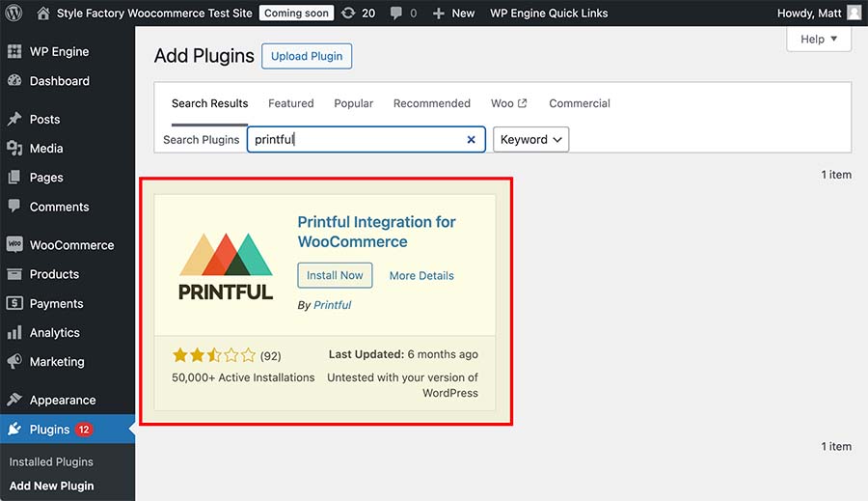Image resolution: width=868 pixels, height=501 pixels.
Task: Open the Commercial tab
Action: coord(580,103)
